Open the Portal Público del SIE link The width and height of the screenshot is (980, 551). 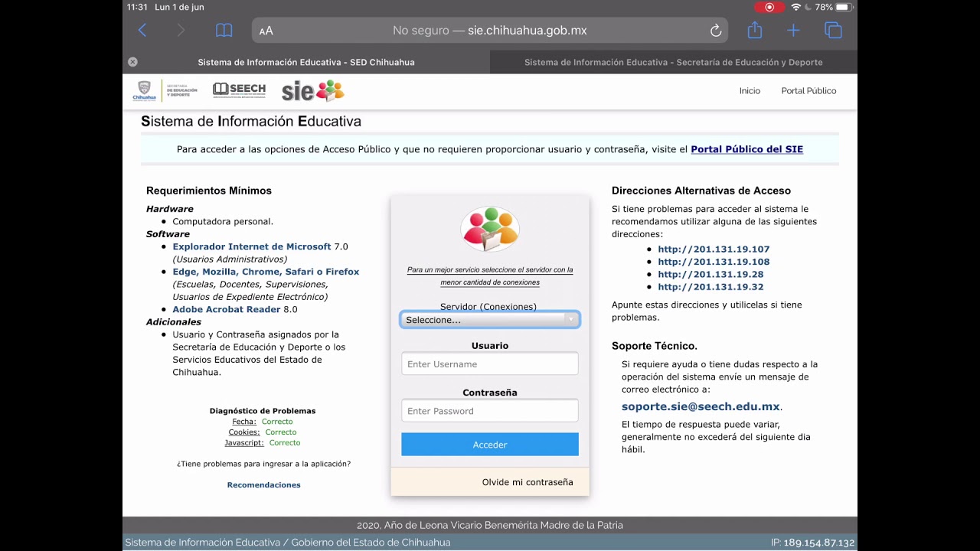[x=746, y=149]
